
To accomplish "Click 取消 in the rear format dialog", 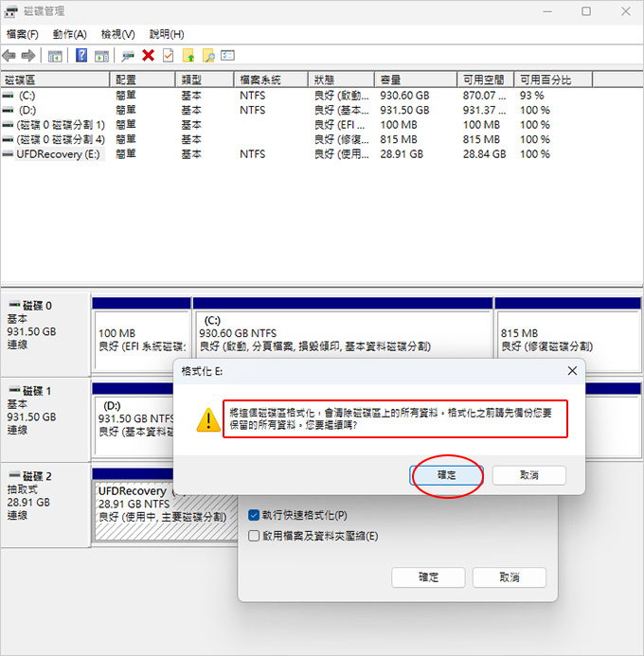I will click(x=510, y=577).
